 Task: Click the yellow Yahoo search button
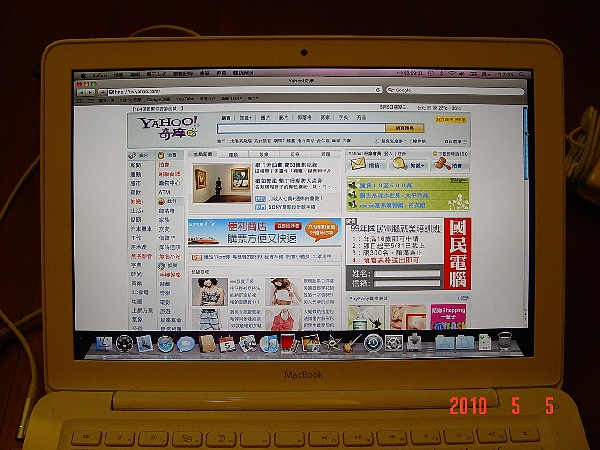point(405,128)
